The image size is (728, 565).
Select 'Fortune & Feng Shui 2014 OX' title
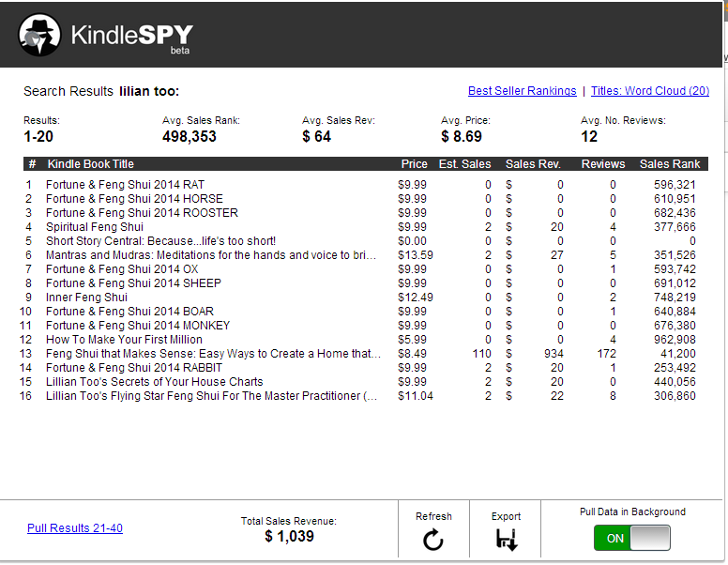click(x=122, y=269)
